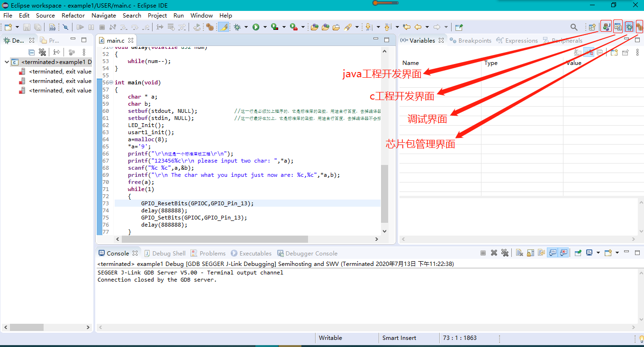Switch to the Executables tab
This screenshot has width=644, height=347.
251,253
